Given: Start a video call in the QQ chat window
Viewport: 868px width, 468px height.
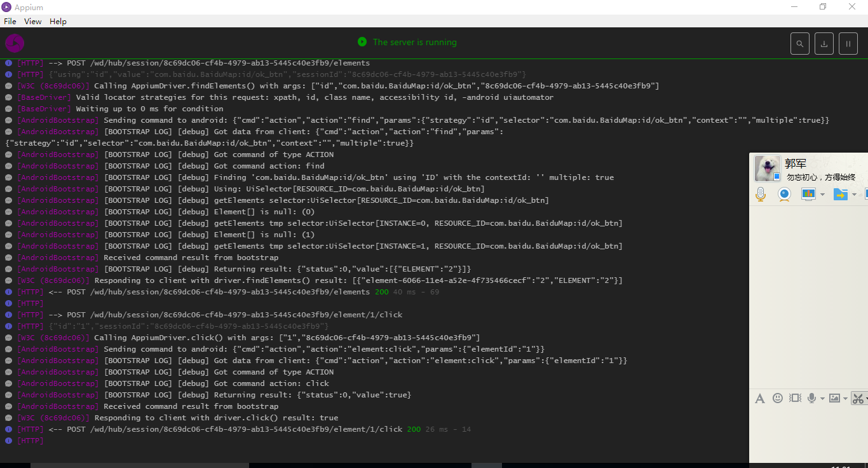Looking at the screenshot, I should click(x=785, y=194).
